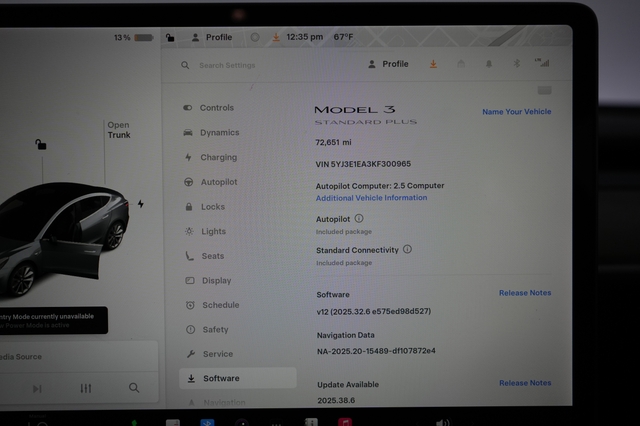
Task: Open the Lights settings menu
Action: [x=205, y=231]
